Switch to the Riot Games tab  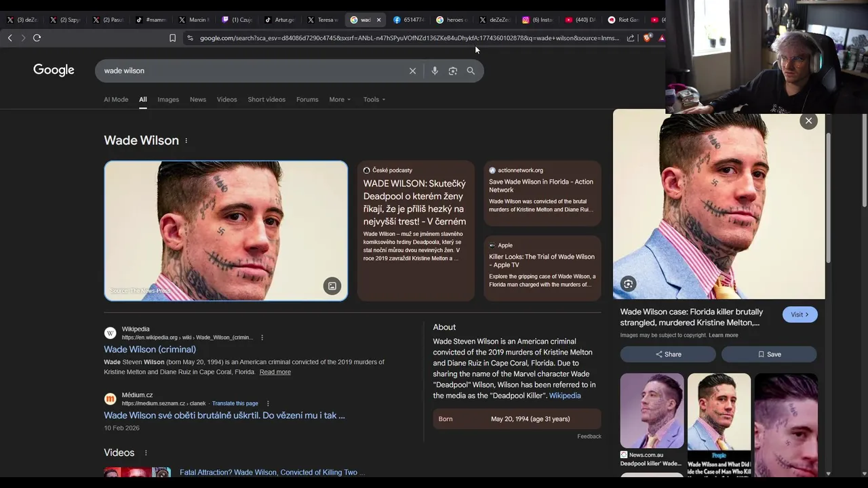pos(623,20)
